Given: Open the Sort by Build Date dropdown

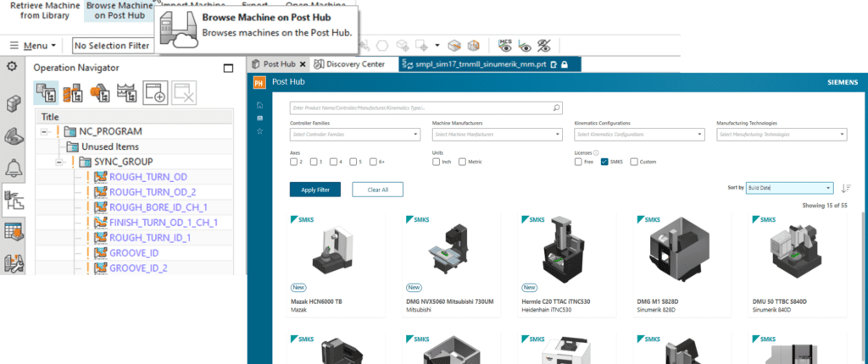Looking at the screenshot, I should tap(789, 188).
